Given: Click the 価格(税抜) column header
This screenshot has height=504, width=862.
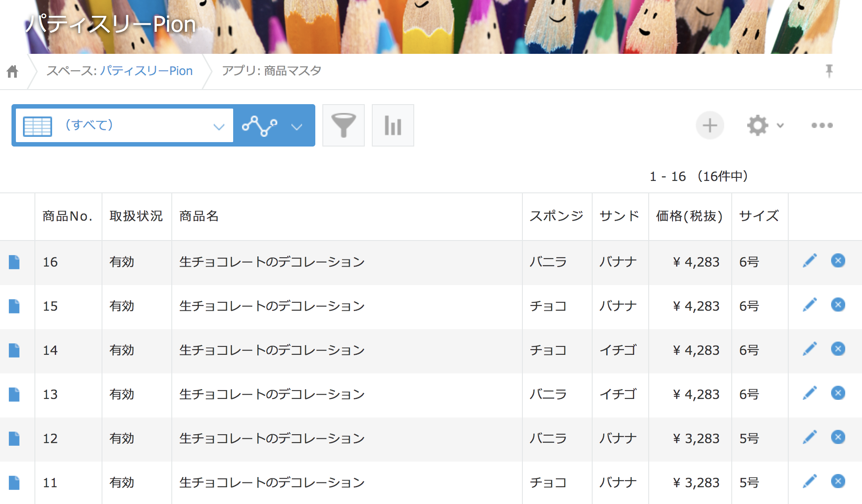Looking at the screenshot, I should pyautogui.click(x=689, y=216).
